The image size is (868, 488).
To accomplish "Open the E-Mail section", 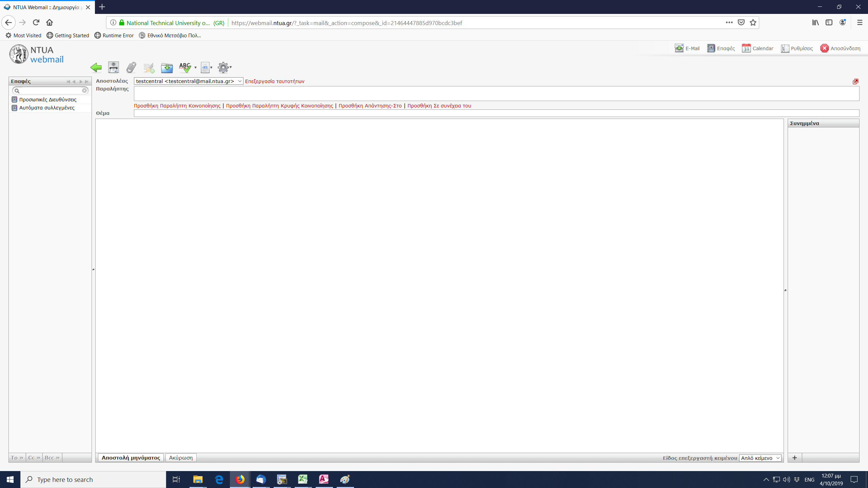I will 687,48.
